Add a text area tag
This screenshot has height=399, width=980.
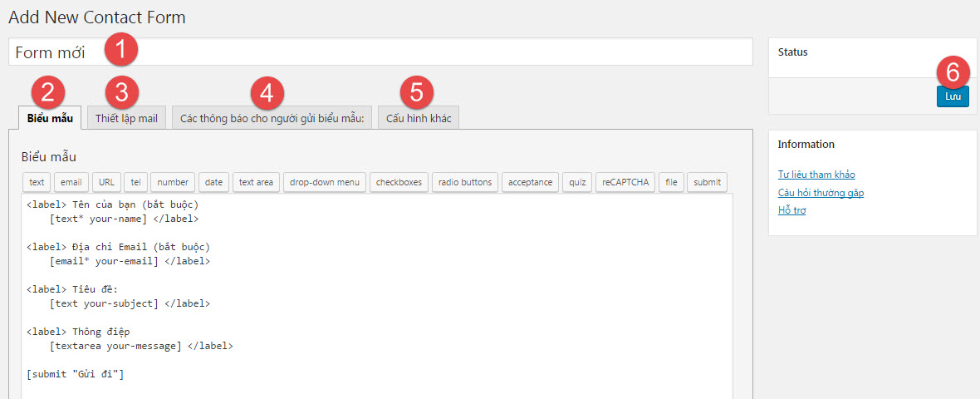pos(256,182)
